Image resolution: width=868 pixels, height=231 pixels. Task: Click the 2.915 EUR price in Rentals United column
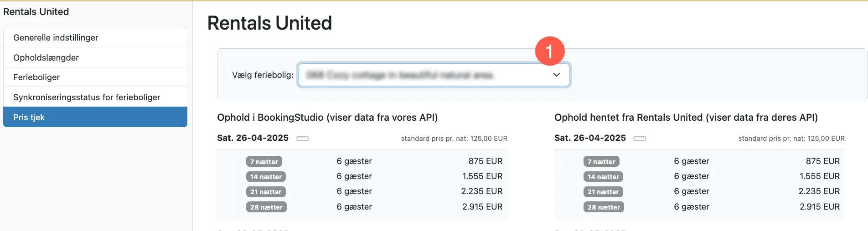(819, 207)
